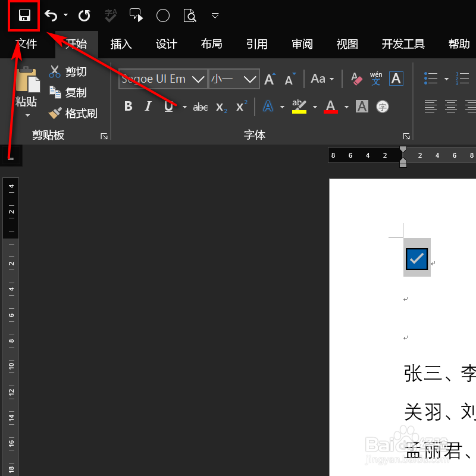476x476 pixels.
Task: Toggle the checked checkbox in the document
Action: point(416,259)
